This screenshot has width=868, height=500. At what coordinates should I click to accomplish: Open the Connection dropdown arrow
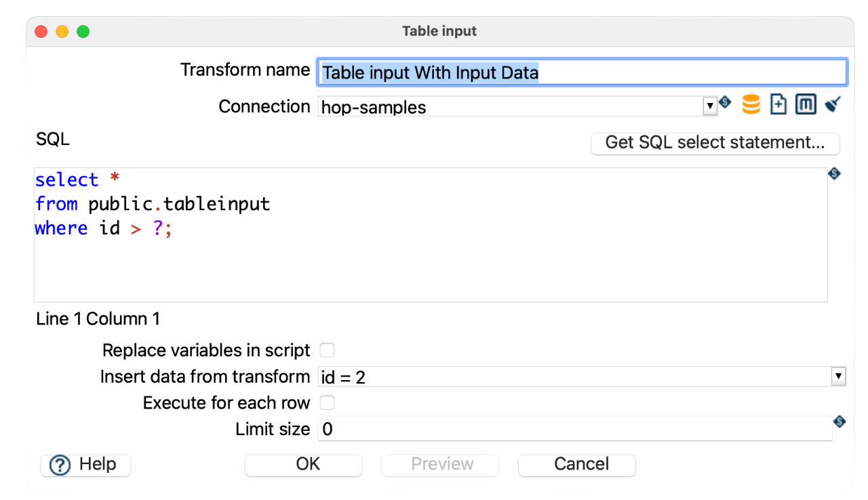point(709,106)
